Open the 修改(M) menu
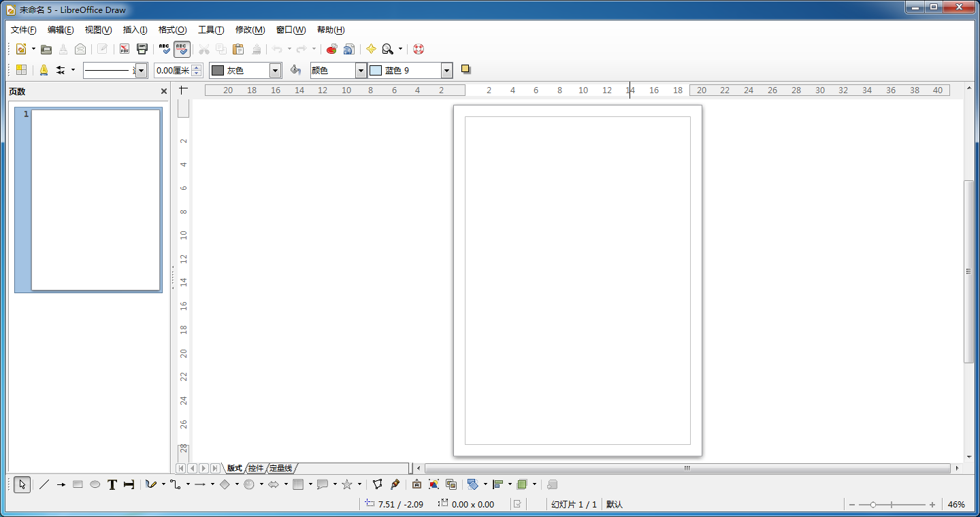Screen dimensions: 980x517 point(250,30)
